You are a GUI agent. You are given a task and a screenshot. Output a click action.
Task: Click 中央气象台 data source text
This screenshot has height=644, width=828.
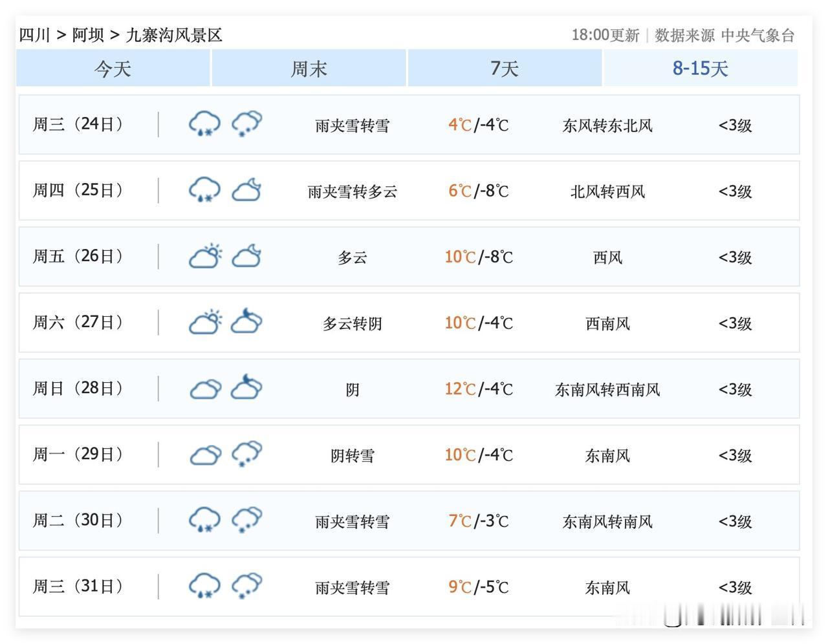(x=757, y=36)
